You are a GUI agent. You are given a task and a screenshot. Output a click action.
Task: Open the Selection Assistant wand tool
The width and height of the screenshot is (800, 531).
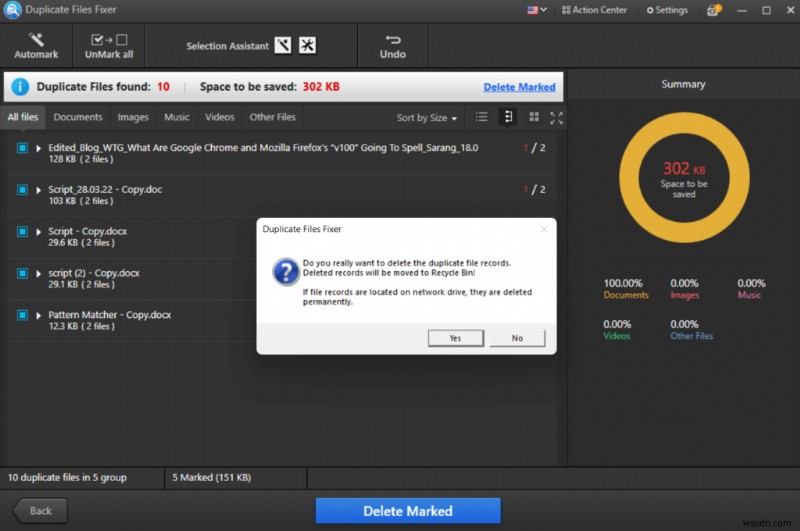click(283, 45)
